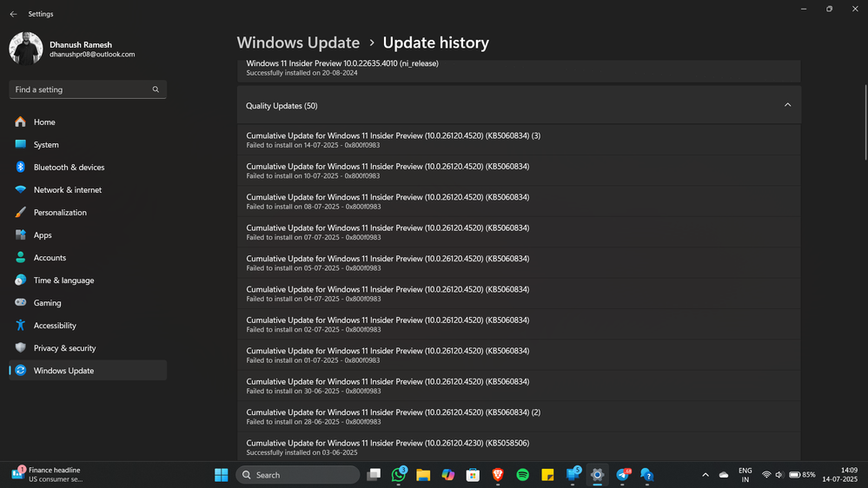Select the KB5060834 update failed on 07-07-2025
868x488 pixels.
click(519, 232)
